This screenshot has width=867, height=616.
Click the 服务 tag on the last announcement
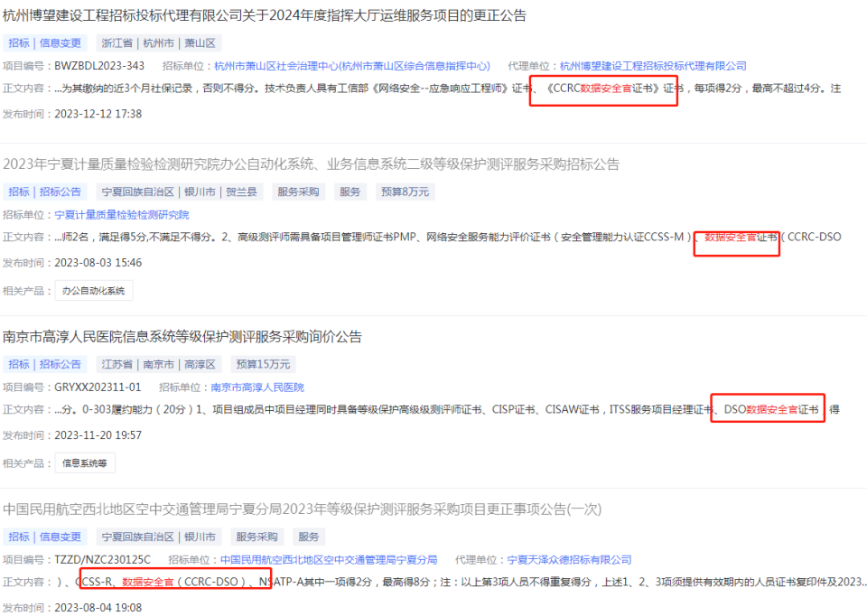point(309,535)
